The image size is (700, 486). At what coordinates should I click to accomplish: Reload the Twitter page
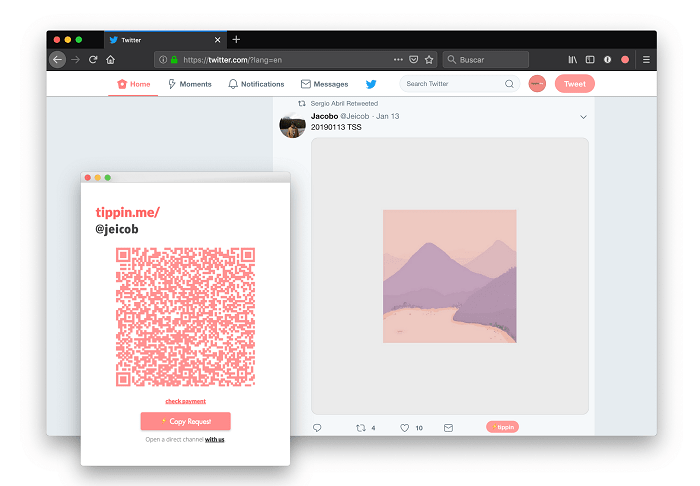coord(93,59)
